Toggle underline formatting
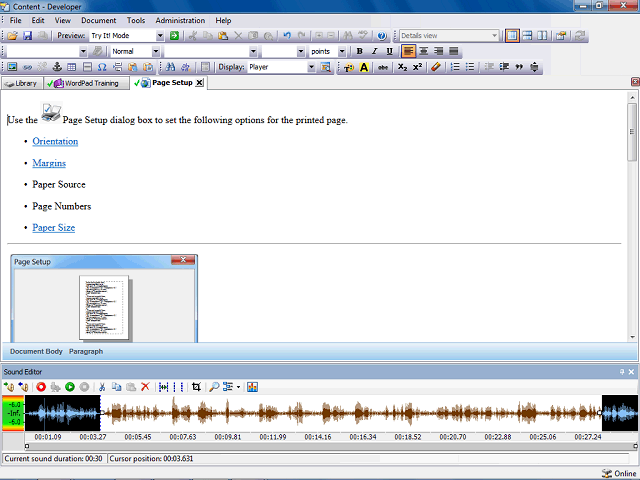Image resolution: width=640 pixels, height=480 pixels. pos(389,51)
